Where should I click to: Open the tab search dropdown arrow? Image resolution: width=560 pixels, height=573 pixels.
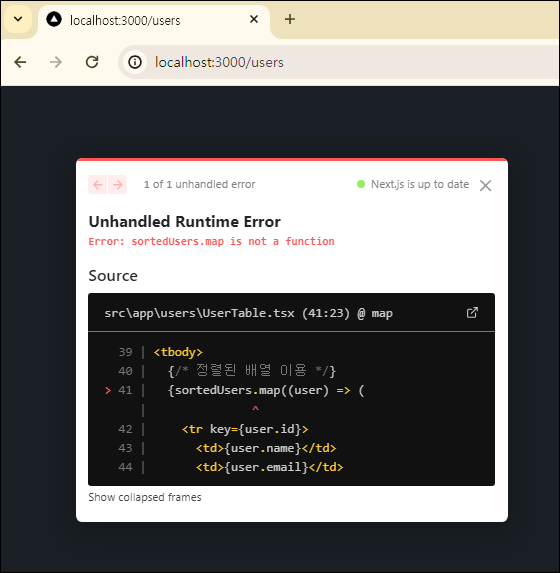[x=18, y=19]
